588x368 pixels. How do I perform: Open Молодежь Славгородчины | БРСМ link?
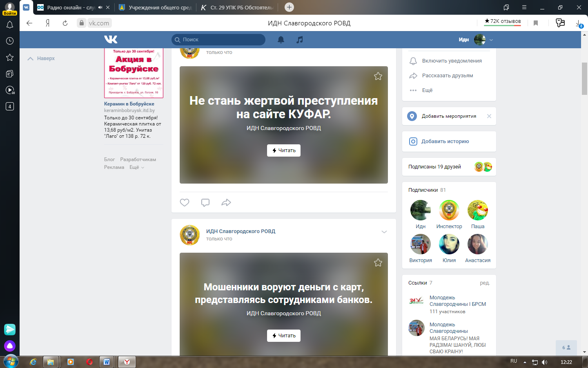tap(458, 301)
